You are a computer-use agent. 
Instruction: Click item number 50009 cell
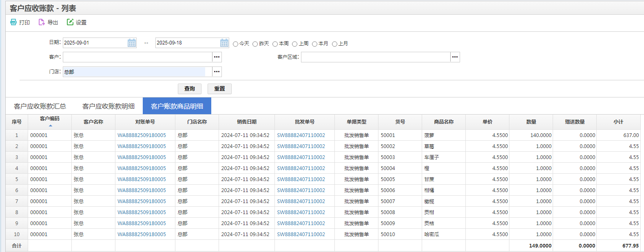tap(400, 223)
